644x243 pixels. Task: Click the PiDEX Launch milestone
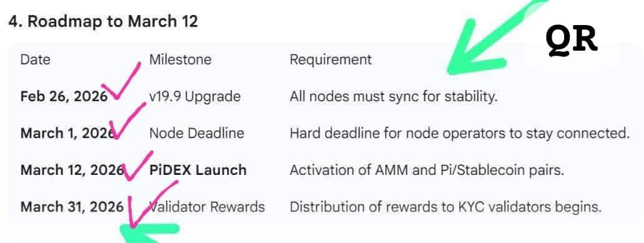(198, 170)
